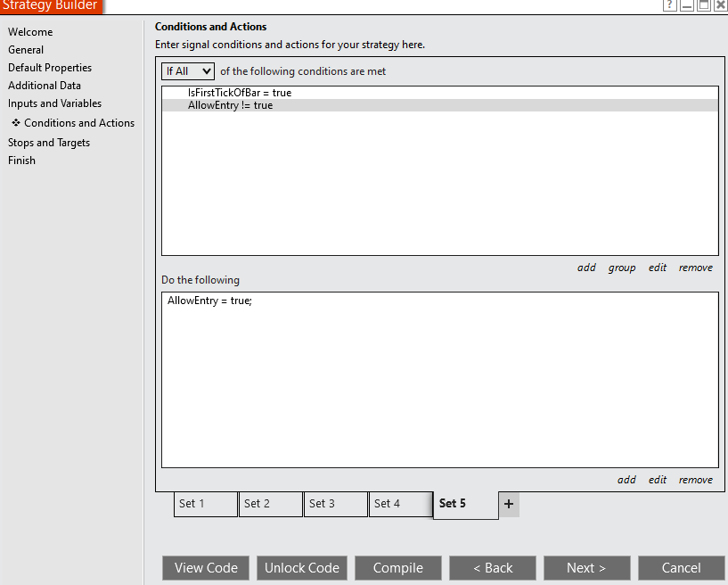Open Stops and Targets section
Viewport: 728px width, 585px height.
pos(49,143)
